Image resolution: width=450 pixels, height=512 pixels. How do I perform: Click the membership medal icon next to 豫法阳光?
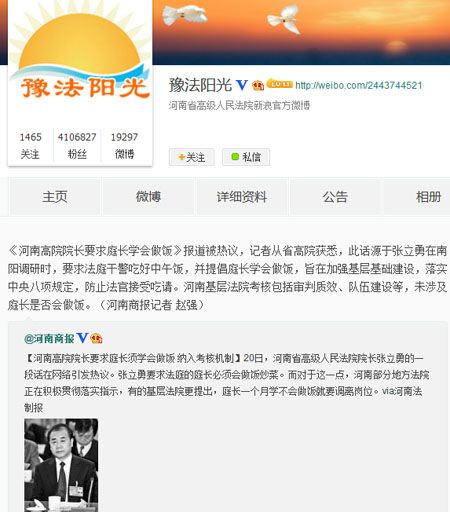click(x=258, y=85)
